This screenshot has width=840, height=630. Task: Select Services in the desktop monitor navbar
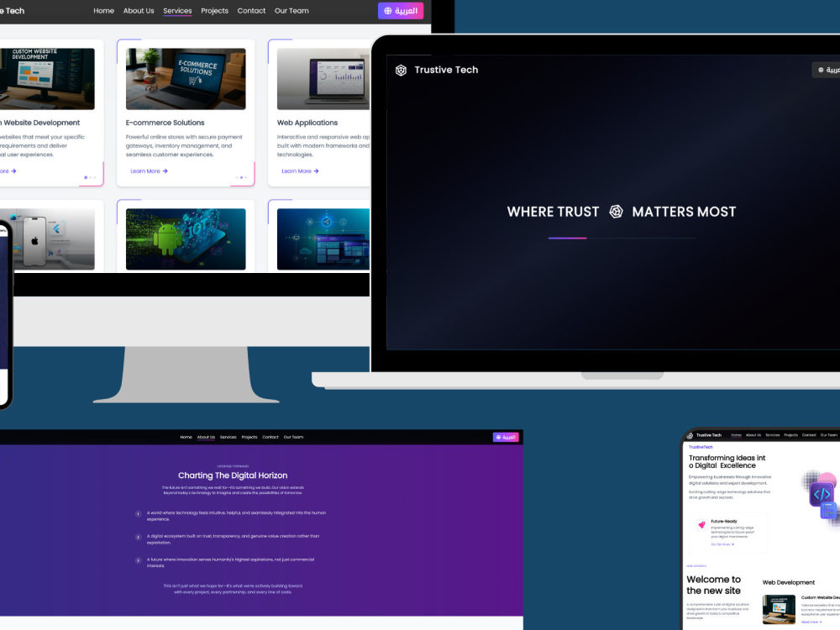(177, 11)
